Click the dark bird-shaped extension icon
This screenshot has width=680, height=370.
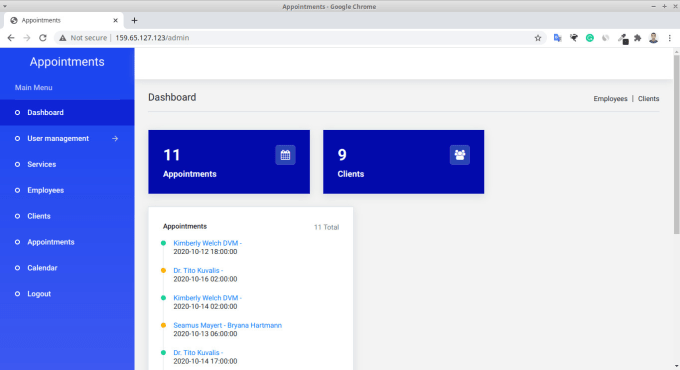pyautogui.click(x=574, y=38)
